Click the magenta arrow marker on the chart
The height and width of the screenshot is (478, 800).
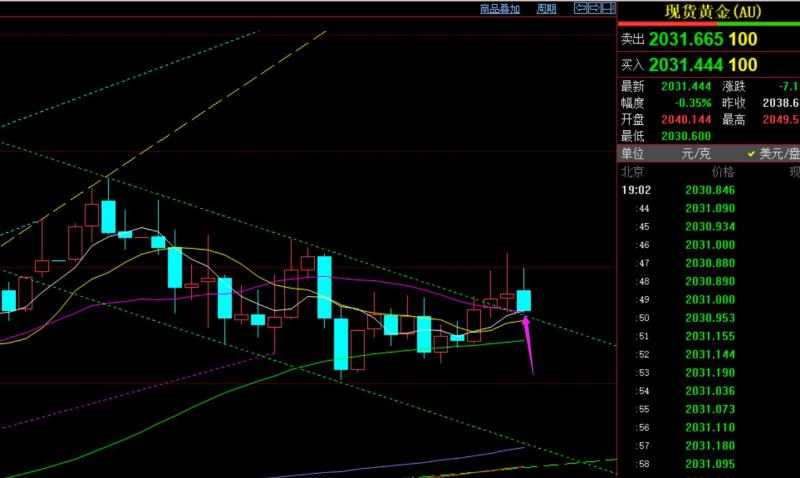click(x=528, y=345)
